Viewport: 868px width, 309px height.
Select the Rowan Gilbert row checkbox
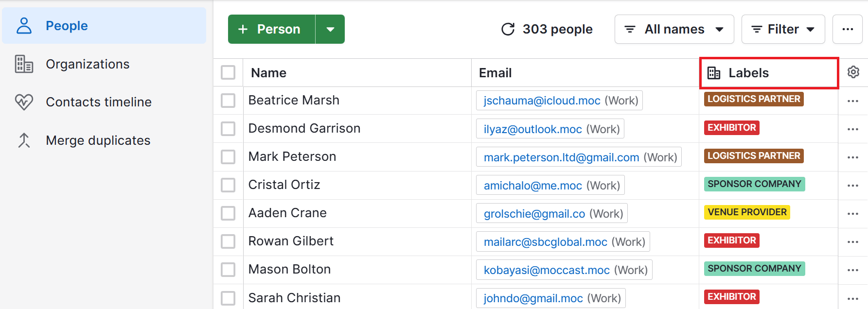point(228,241)
